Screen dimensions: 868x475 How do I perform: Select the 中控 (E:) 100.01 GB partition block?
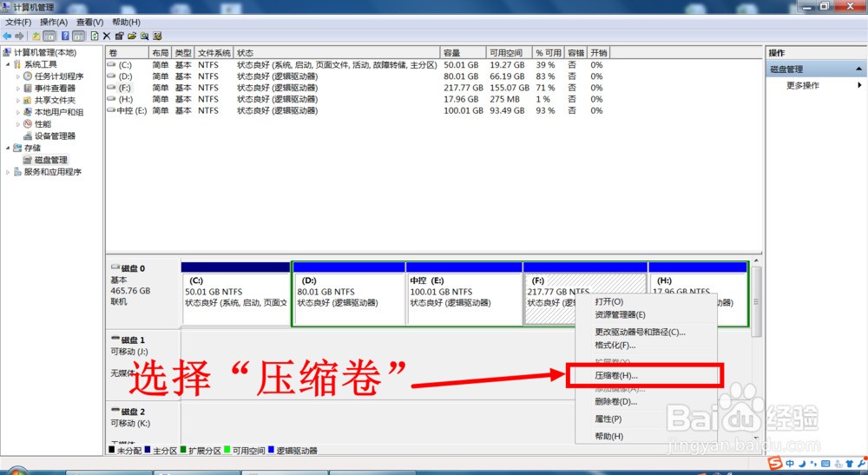pos(464,299)
